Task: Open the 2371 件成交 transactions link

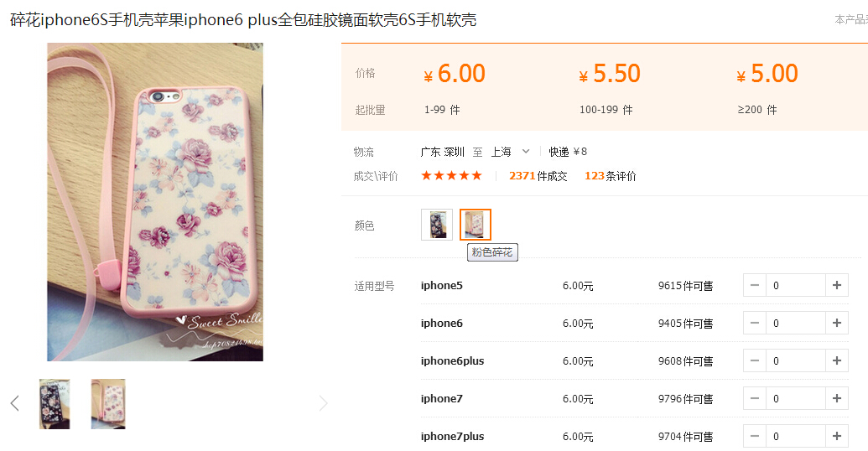Action: coord(538,176)
